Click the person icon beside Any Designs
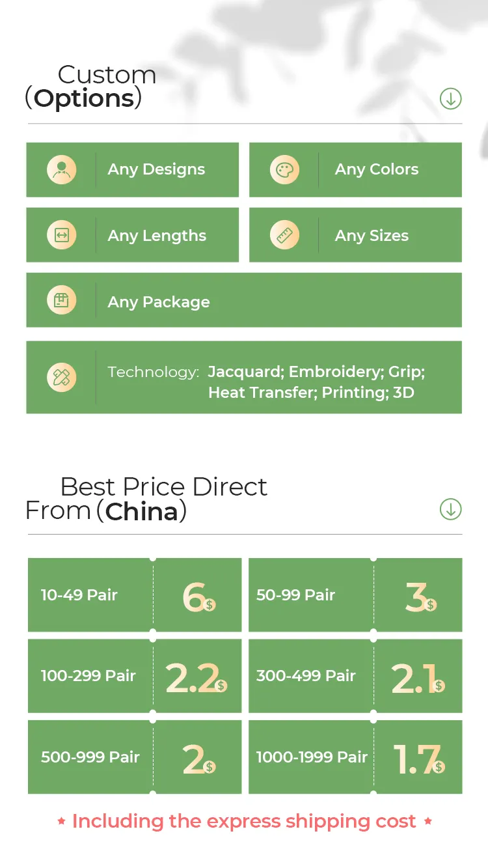The width and height of the screenshot is (488, 868). click(62, 170)
